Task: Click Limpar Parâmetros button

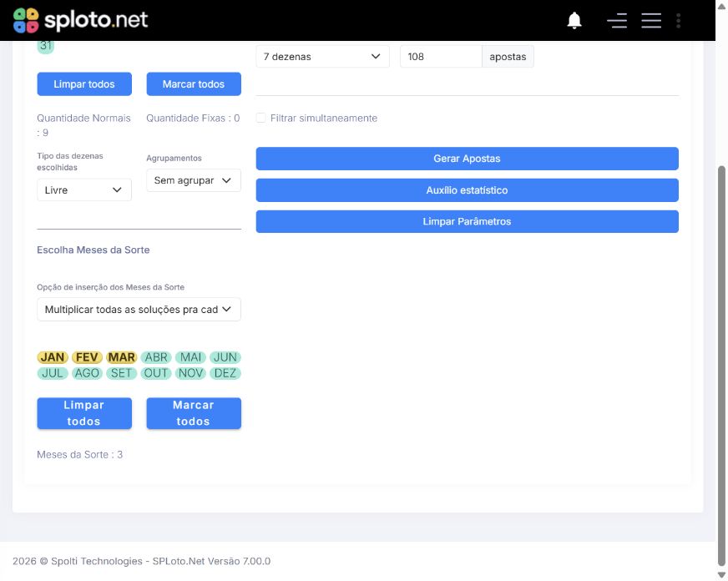Action: pos(467,221)
